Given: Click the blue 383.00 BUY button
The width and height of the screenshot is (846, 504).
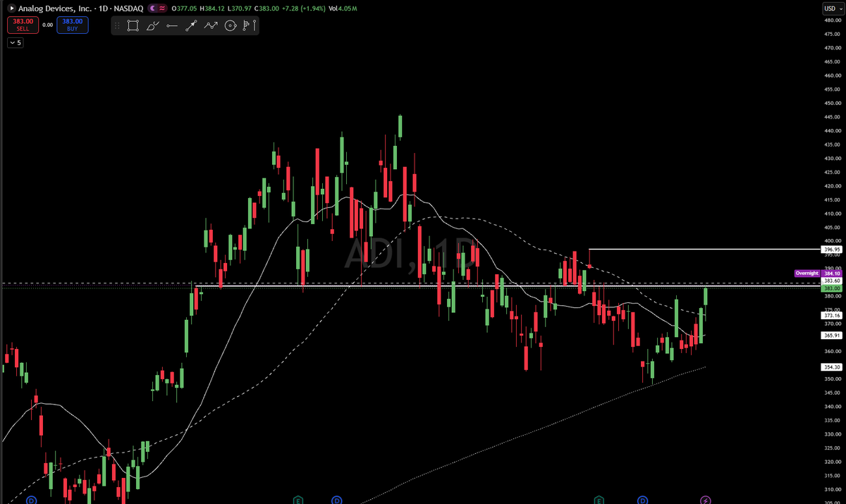Looking at the screenshot, I should pos(73,25).
